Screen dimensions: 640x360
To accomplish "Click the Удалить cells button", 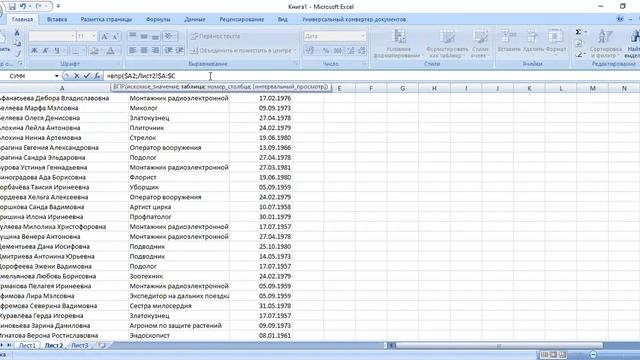I will click(533, 41).
